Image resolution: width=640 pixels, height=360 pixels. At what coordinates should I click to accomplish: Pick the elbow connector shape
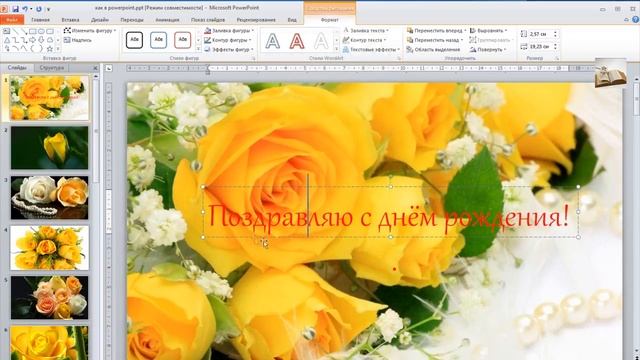click(x=16, y=40)
